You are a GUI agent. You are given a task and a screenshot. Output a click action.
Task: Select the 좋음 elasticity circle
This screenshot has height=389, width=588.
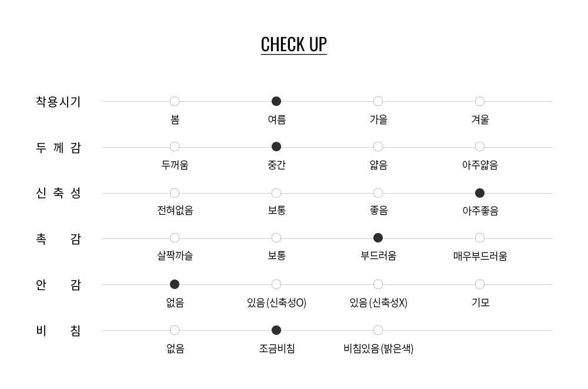(378, 193)
